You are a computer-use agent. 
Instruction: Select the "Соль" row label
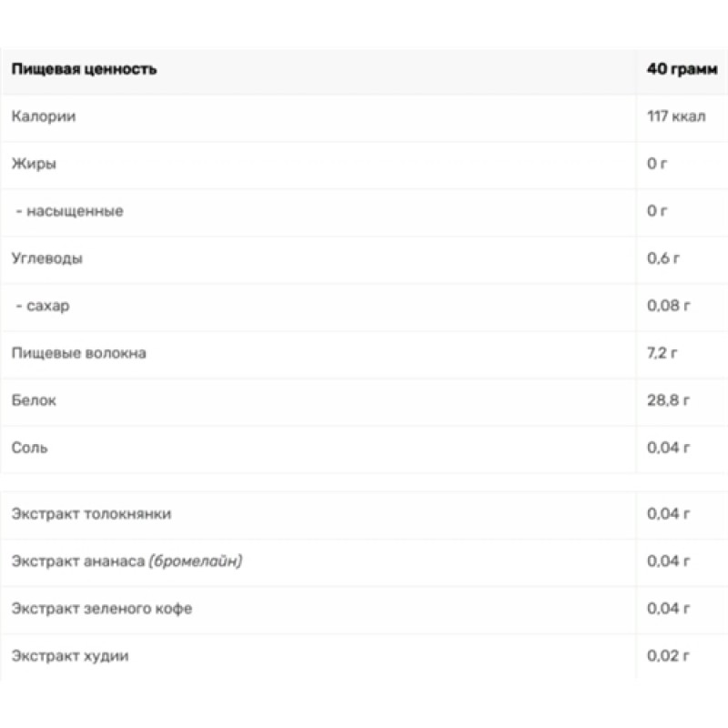click(x=31, y=448)
